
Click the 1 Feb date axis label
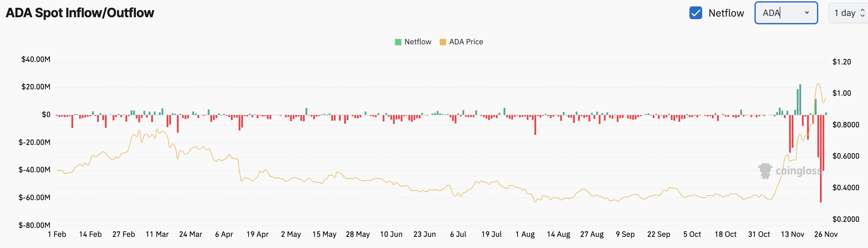(57, 234)
